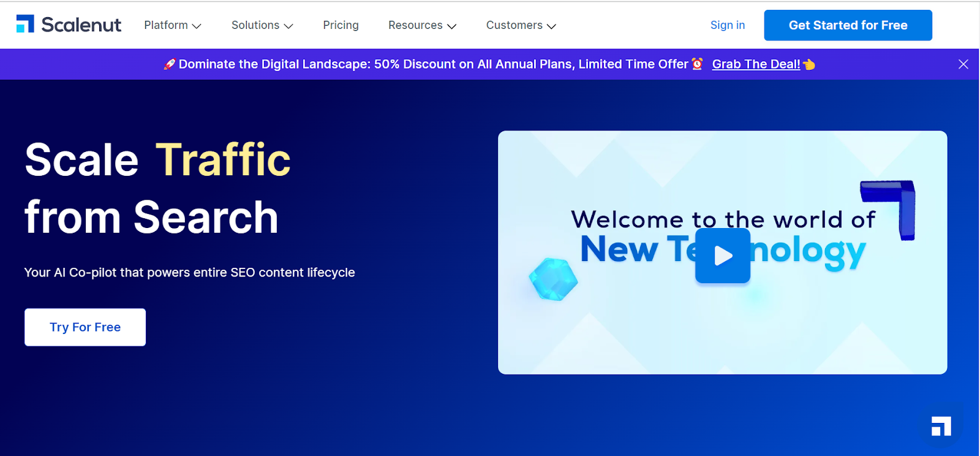Click the 50% Discount banner text

tap(434, 64)
